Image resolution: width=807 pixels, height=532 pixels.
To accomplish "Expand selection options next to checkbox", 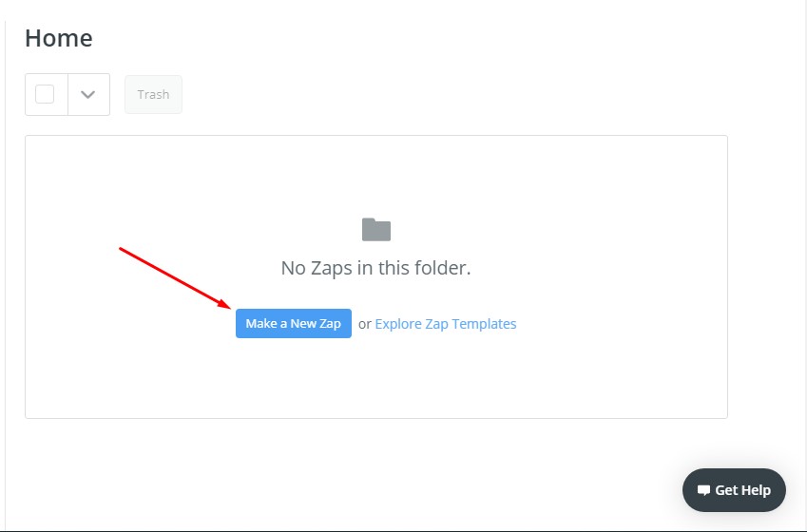I will pyautogui.click(x=88, y=95).
